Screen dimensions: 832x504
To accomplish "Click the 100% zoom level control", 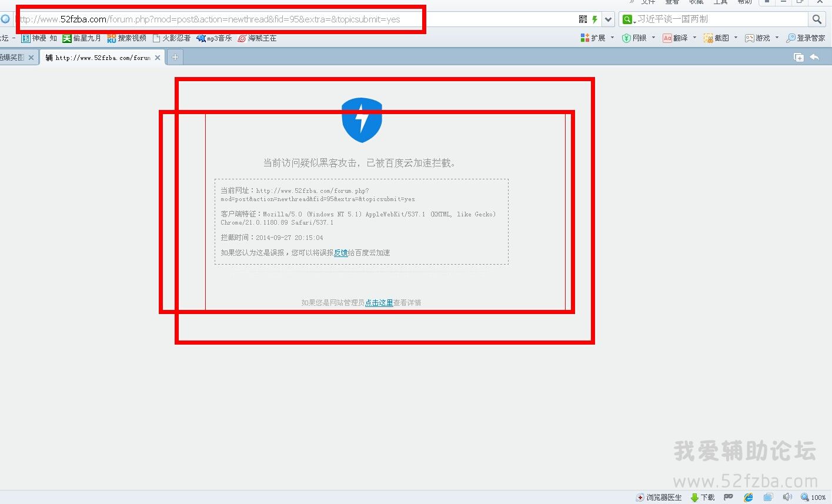I will coord(813,498).
